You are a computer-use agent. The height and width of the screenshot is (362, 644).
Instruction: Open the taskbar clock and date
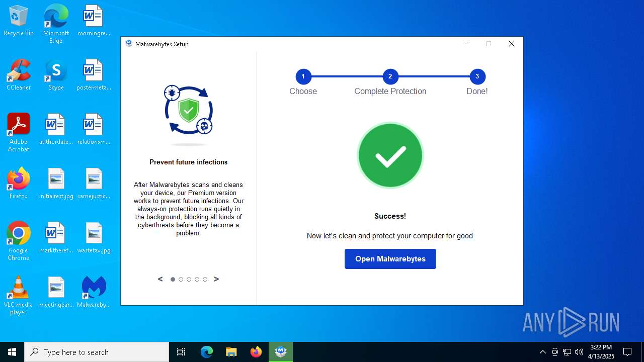click(601, 352)
